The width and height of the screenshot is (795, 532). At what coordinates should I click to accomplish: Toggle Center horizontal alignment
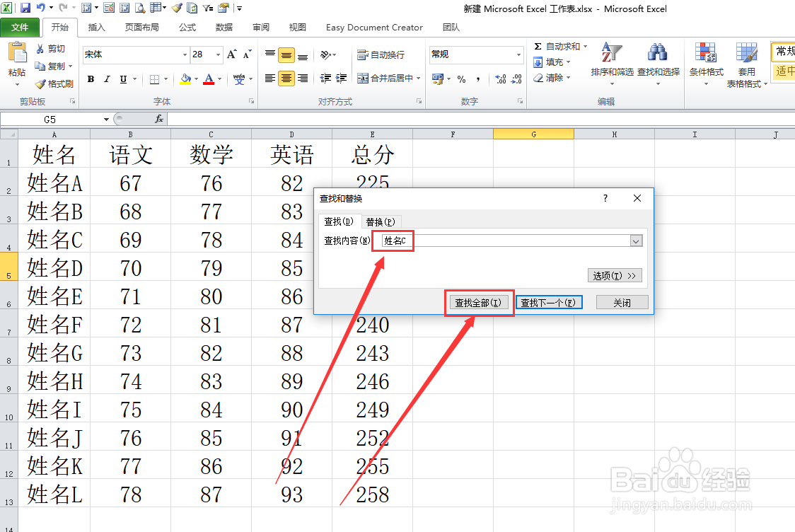click(286, 78)
